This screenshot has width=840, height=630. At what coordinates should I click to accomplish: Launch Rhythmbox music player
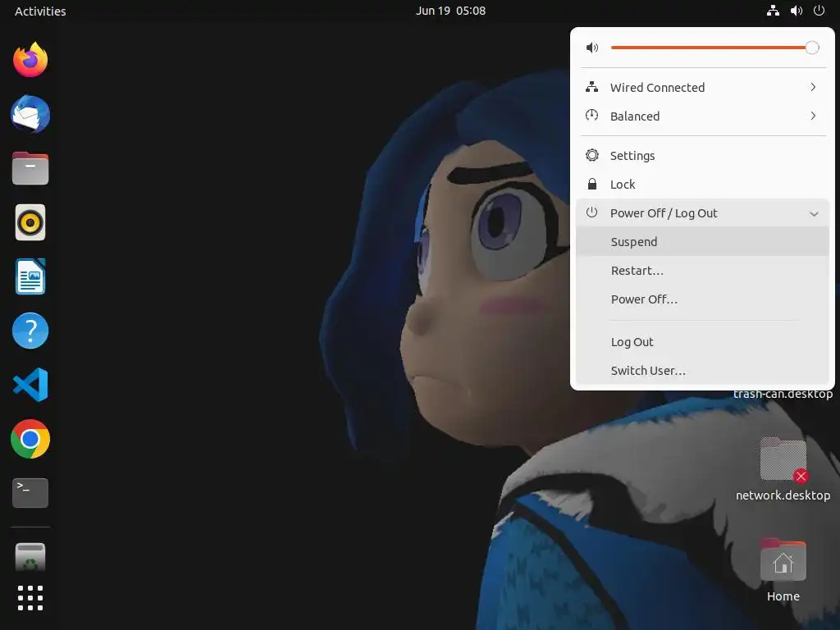[x=30, y=222]
